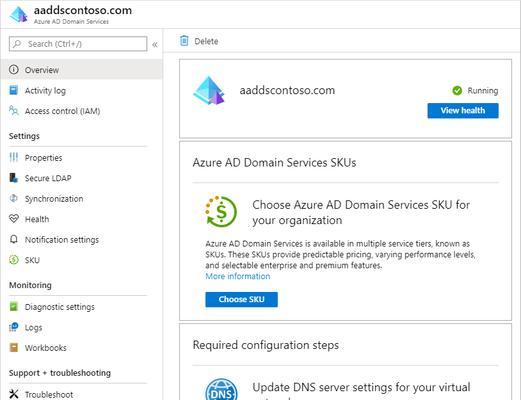521x400 pixels.
Task: Click the Logs icon
Action: pyautogui.click(x=14, y=327)
